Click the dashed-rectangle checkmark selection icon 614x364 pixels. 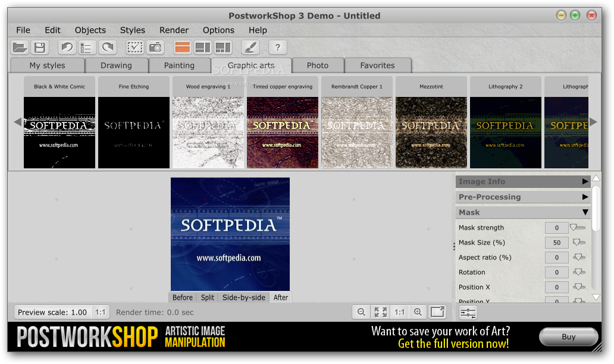135,48
